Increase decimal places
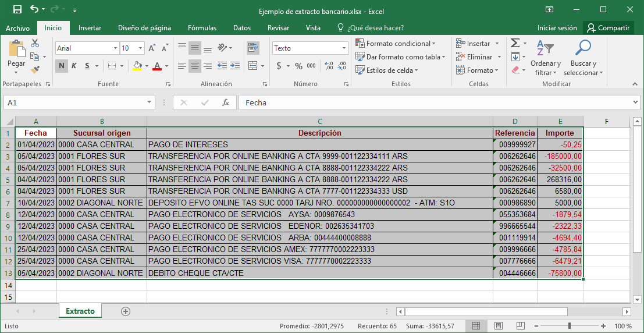 [x=329, y=66]
